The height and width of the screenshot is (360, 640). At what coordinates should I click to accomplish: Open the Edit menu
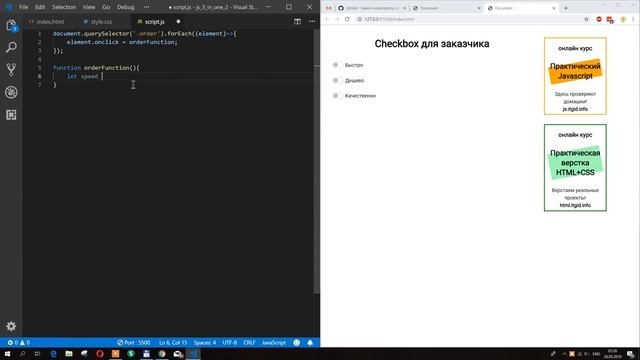(x=40, y=7)
